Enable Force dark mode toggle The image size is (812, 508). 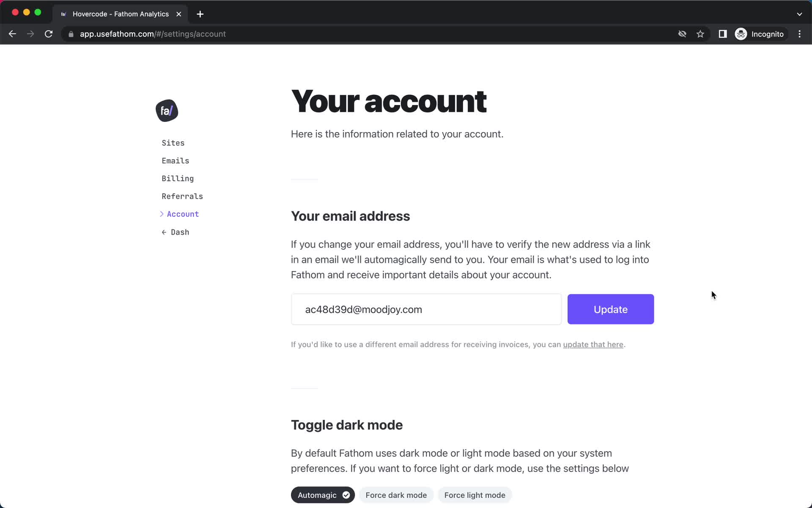(x=396, y=495)
